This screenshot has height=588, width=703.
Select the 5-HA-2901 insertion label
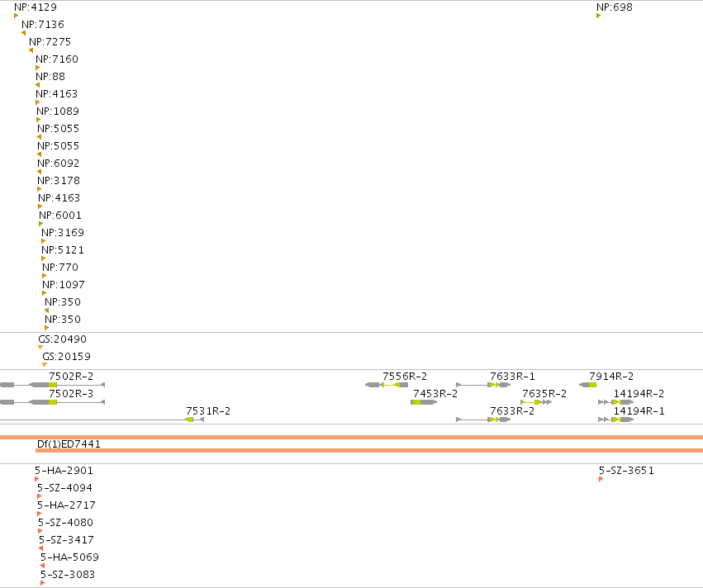pos(64,471)
